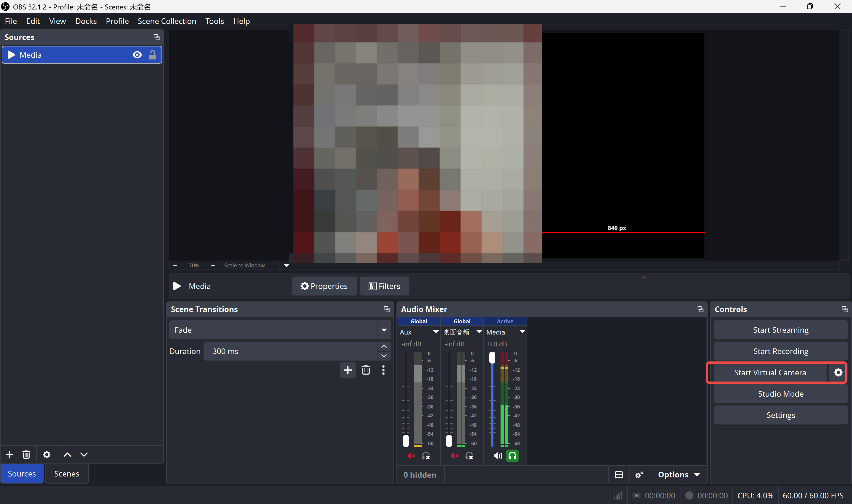Open the Scene Collection menu
852x504 pixels.
(167, 21)
